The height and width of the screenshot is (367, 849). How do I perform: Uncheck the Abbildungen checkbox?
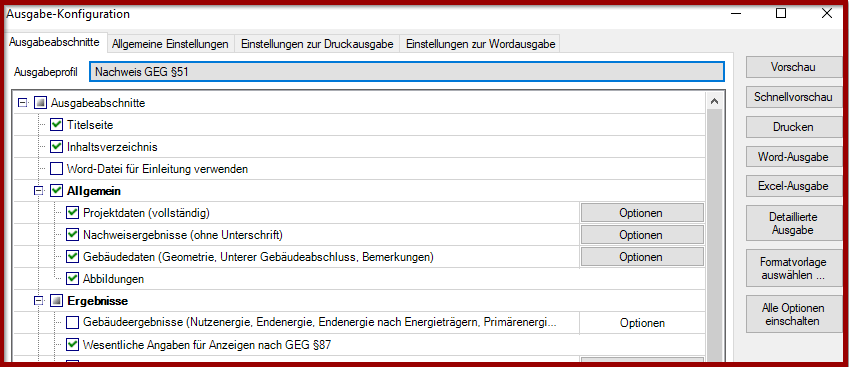click(73, 279)
